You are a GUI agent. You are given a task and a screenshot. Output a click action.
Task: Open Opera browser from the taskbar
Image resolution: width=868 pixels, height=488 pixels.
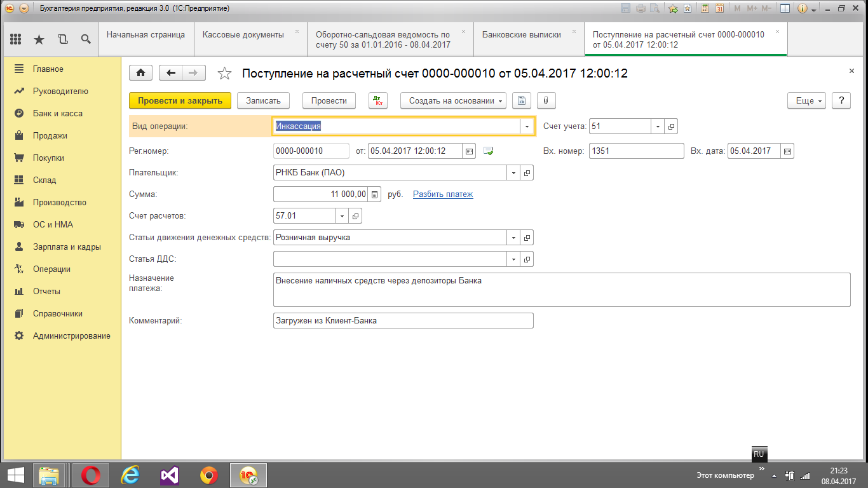click(91, 475)
